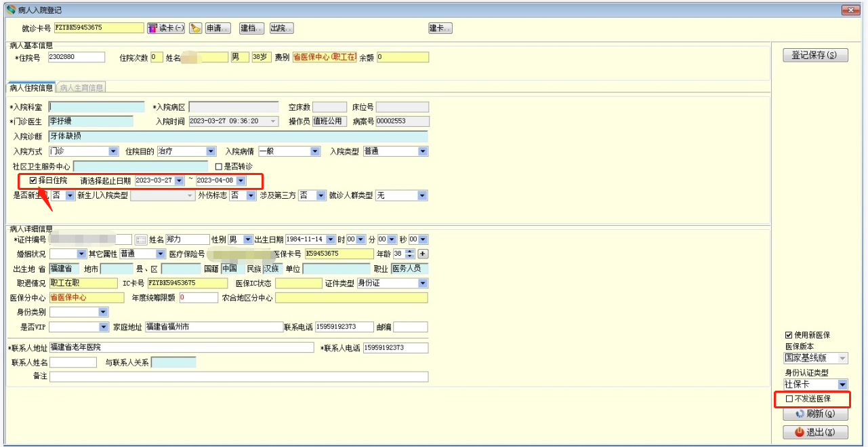Switch to the 病人住院信息 tab

[x=31, y=88]
